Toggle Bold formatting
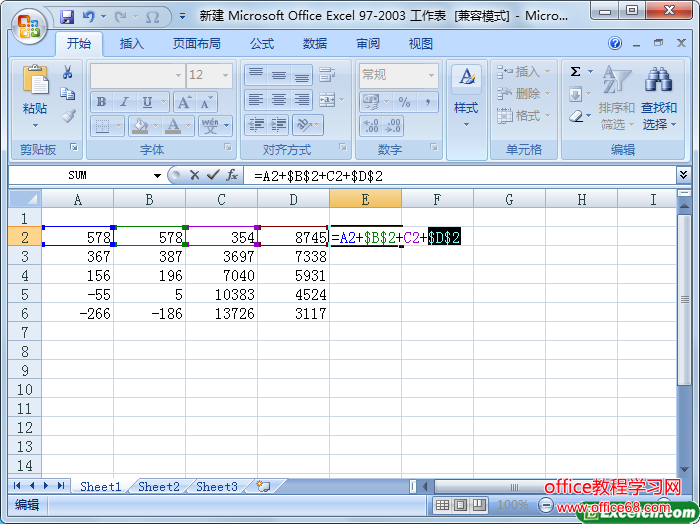 point(101,102)
